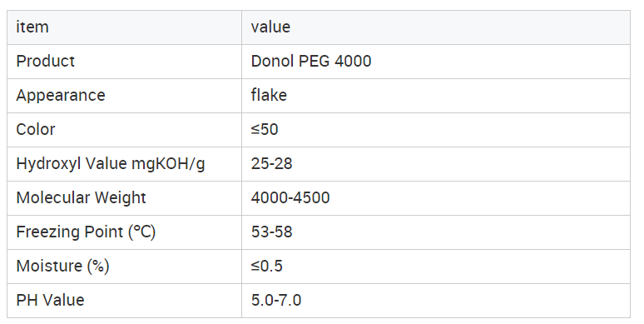
Task: Click the '25-28' hydroxyl value
Action: tap(271, 163)
